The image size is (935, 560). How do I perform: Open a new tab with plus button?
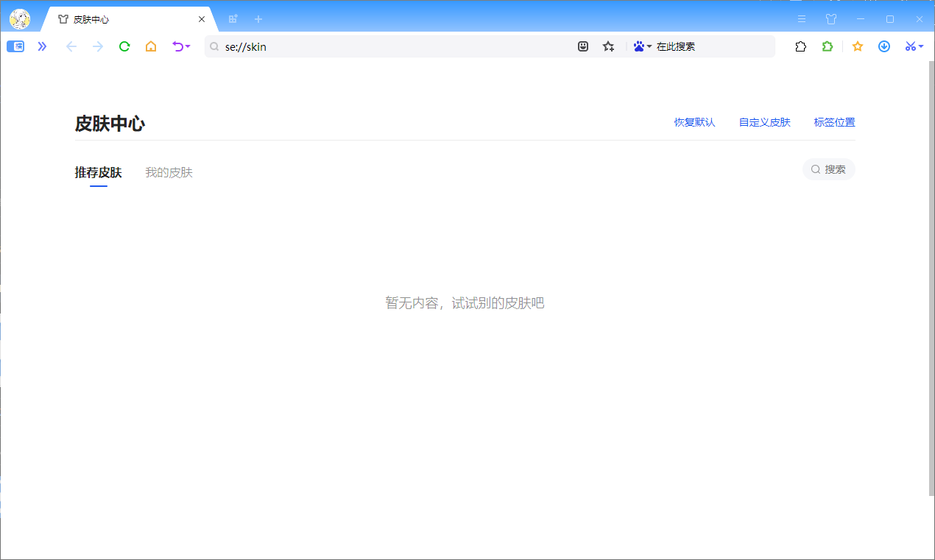(258, 19)
